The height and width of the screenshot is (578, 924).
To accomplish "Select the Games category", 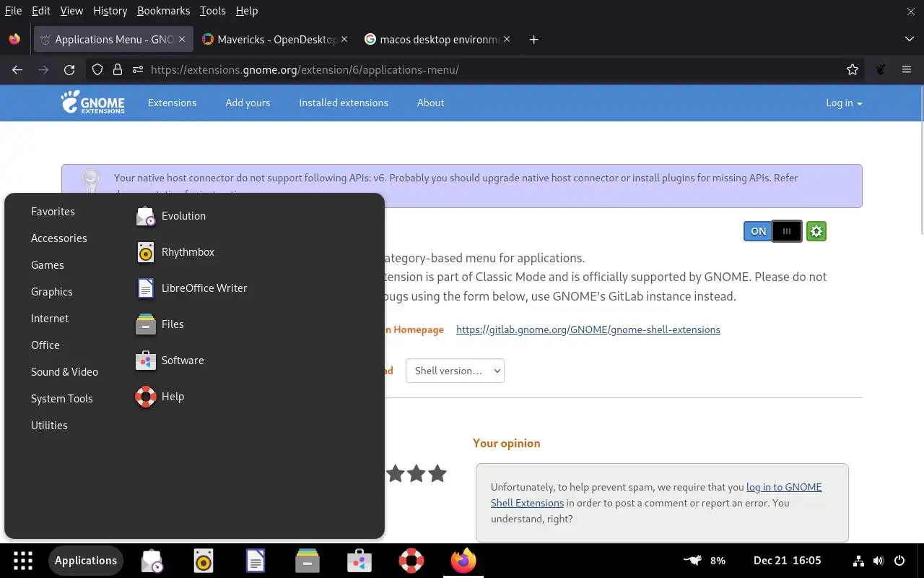I will tap(48, 265).
